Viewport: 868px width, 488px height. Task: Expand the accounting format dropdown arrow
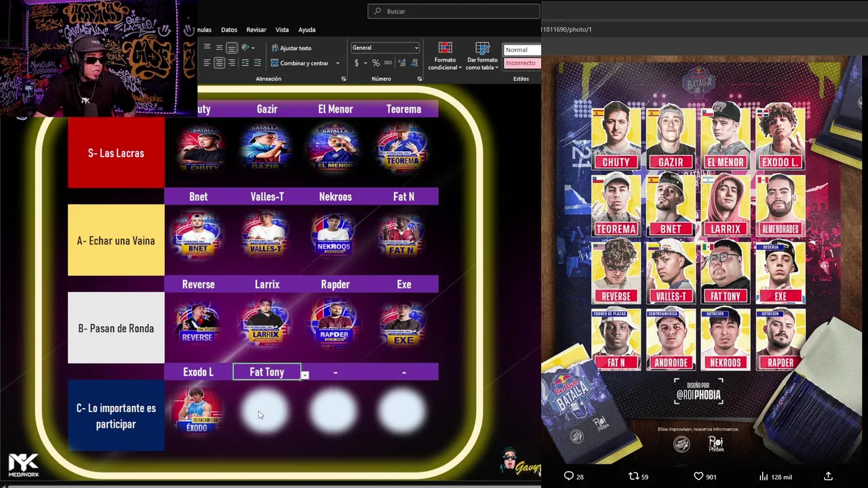[x=365, y=63]
